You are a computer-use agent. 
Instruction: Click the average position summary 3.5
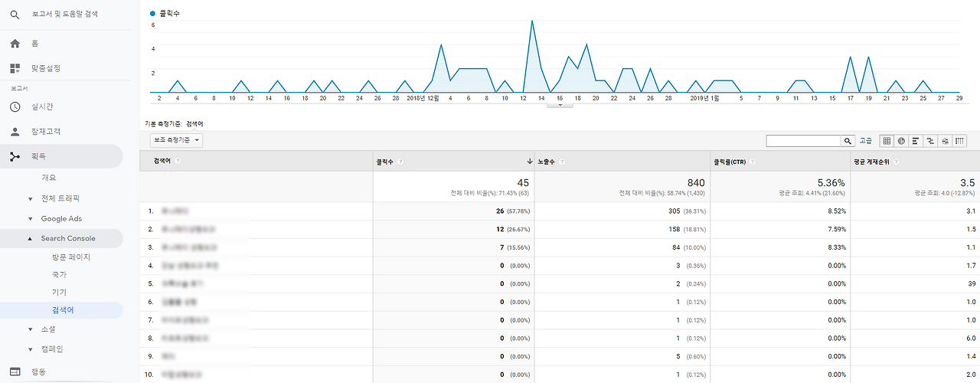(968, 182)
